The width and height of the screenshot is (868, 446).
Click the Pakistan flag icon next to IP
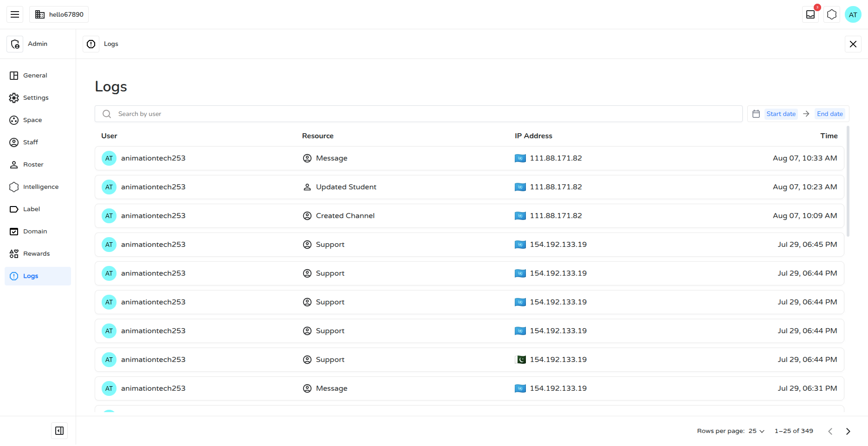[520, 360]
